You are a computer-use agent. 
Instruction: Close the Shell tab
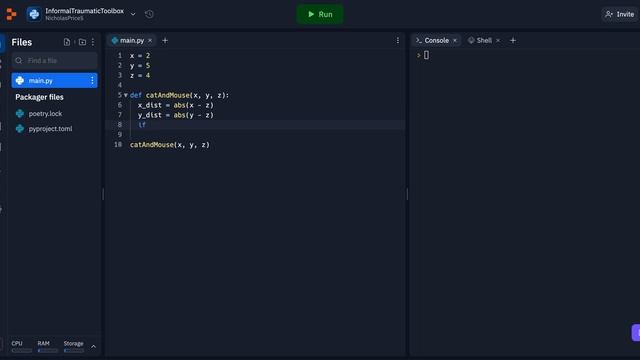tap(498, 40)
